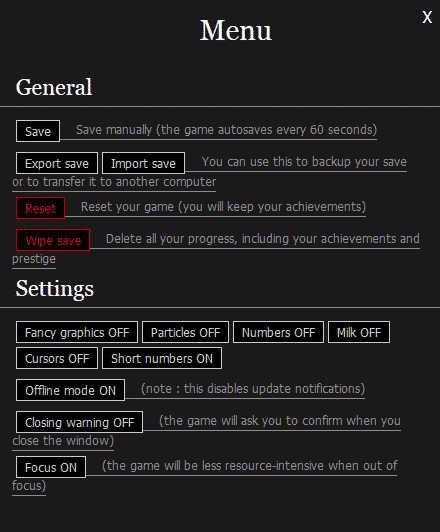Enable the Cursors display setting
The height and width of the screenshot is (532, 440).
[57, 358]
